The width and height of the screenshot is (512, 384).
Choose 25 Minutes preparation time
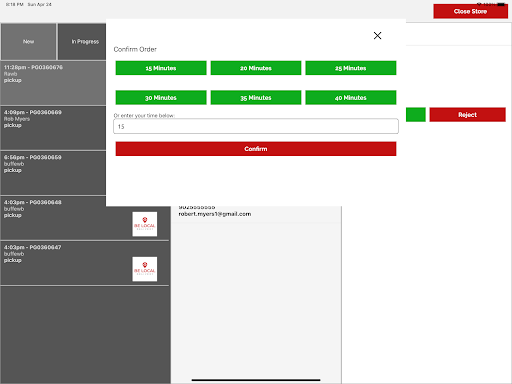351,68
